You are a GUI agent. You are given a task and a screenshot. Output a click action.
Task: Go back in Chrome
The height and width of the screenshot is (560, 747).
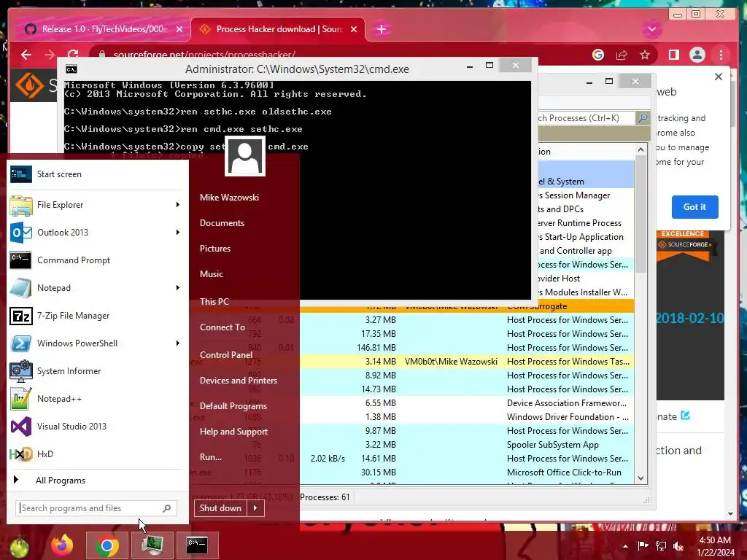[26, 55]
